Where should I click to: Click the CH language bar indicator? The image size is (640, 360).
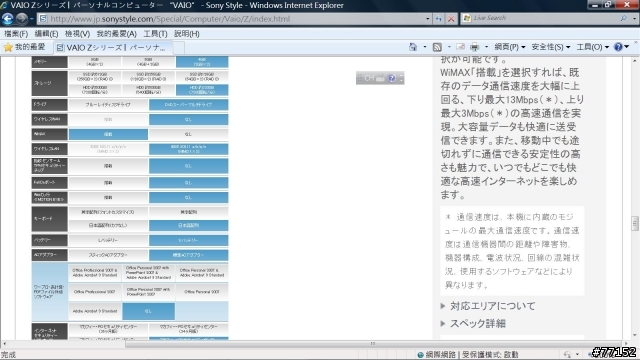369,78
